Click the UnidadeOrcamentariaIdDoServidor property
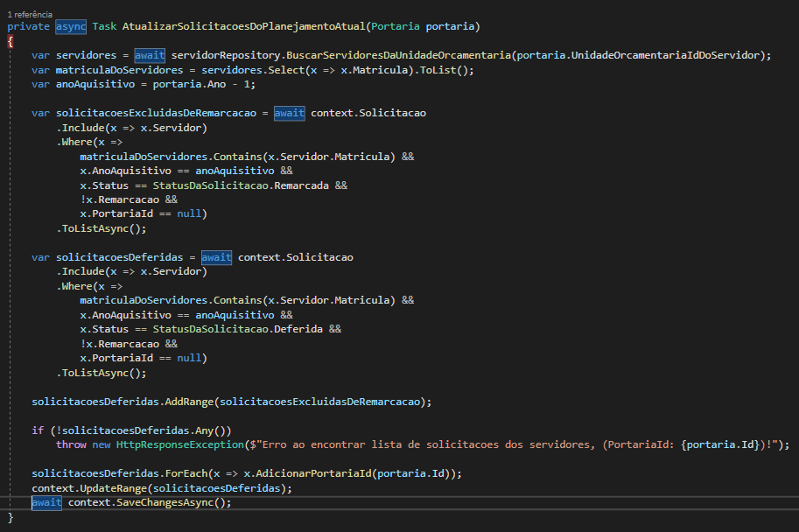The image size is (799, 532). 665,55
